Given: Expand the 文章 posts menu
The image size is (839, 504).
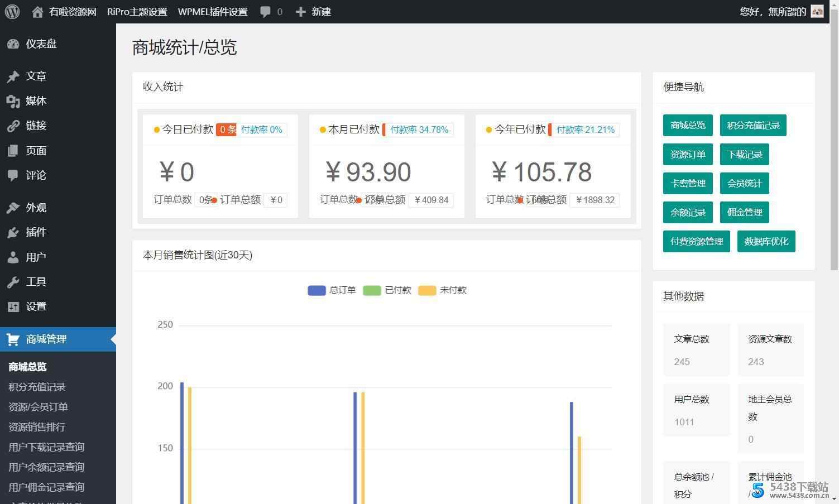Looking at the screenshot, I should (x=36, y=76).
